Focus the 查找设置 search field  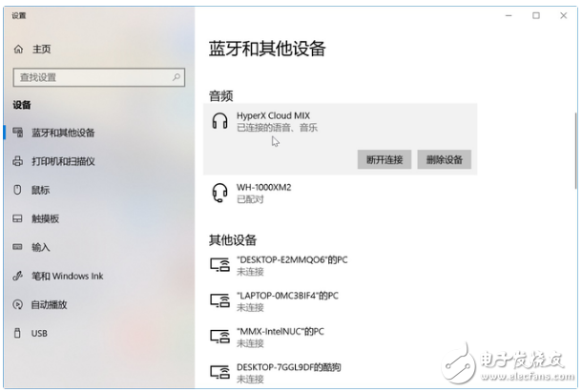tap(98, 77)
